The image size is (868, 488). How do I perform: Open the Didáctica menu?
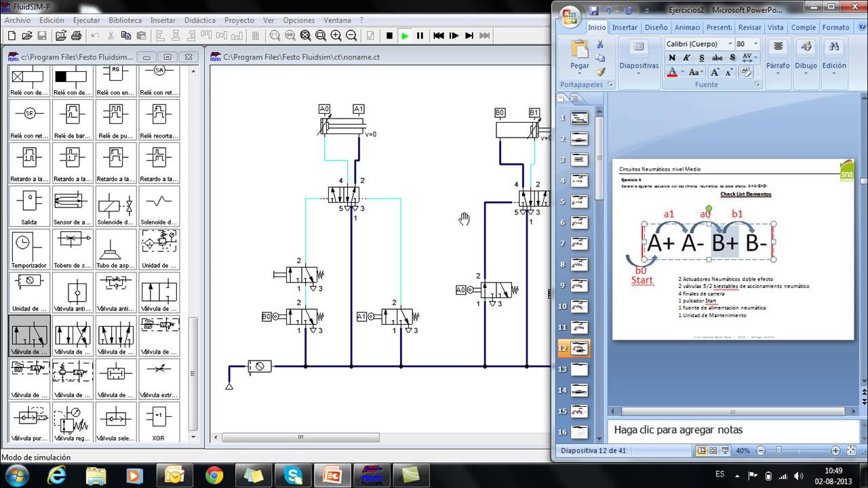pos(199,20)
